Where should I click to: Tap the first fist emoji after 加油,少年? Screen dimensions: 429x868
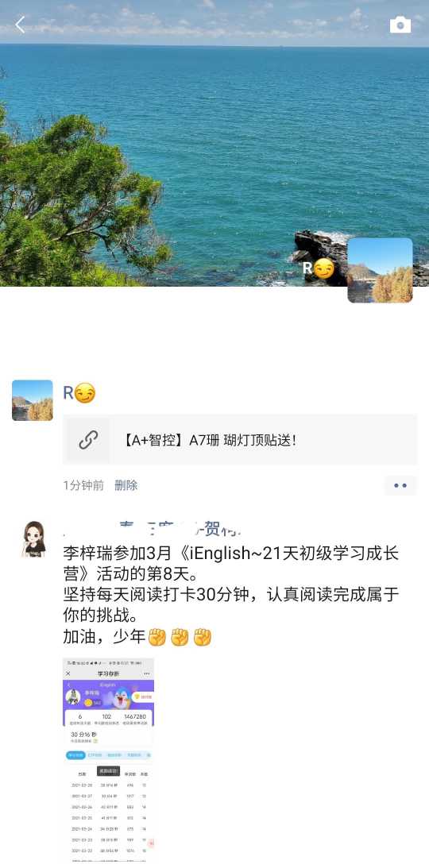tap(157, 637)
